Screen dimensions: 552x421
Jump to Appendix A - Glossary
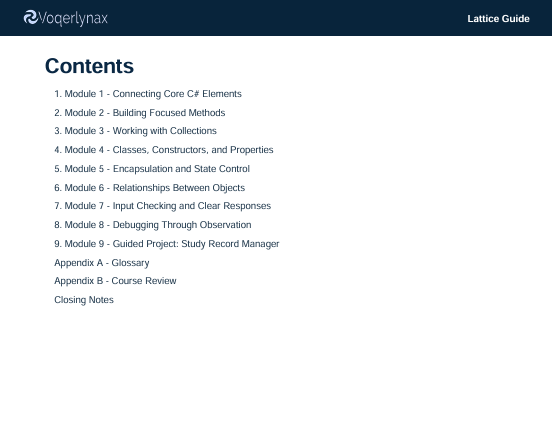(102, 263)
